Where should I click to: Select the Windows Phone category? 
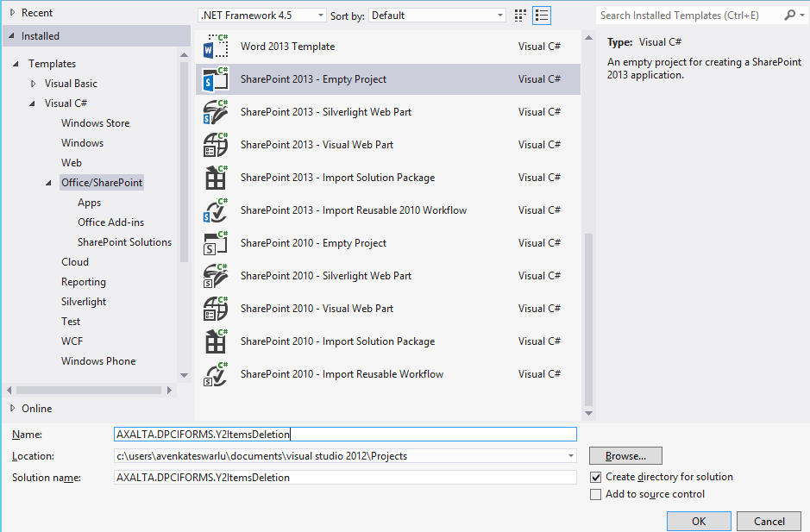[x=98, y=361]
